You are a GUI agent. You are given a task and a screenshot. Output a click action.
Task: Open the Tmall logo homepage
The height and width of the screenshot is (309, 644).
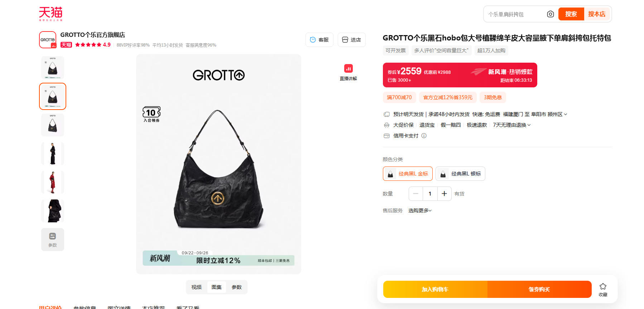(x=51, y=14)
